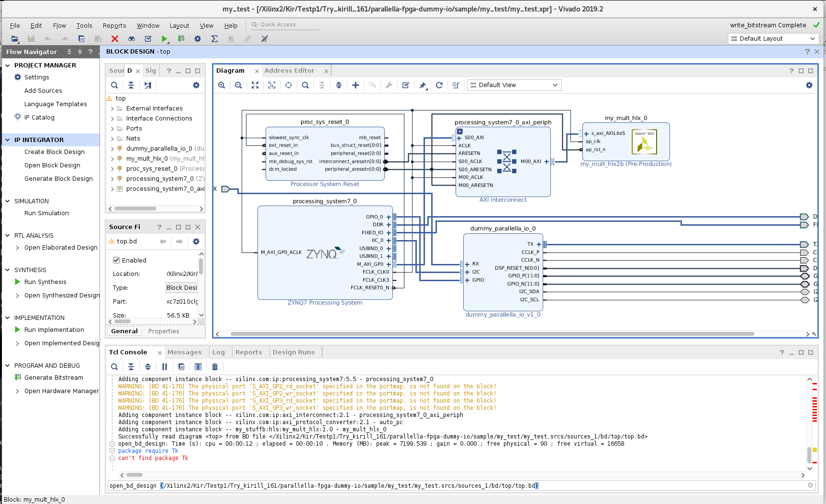Open the Flow menu
The image size is (826, 504).
coord(60,26)
